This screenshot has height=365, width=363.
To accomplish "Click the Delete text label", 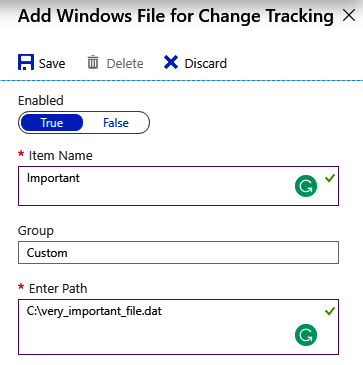I will (125, 63).
